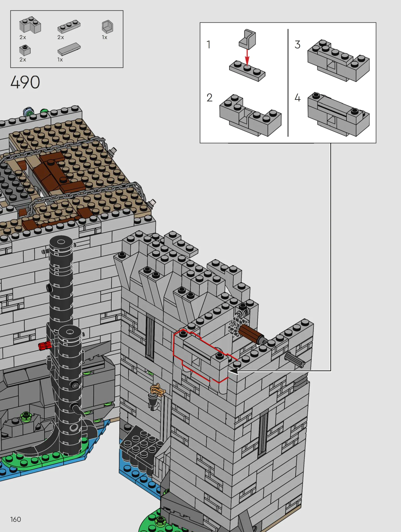The width and height of the screenshot is (401, 532).
Task: Click sub-step 2 assembly image
Action: [x=250, y=115]
